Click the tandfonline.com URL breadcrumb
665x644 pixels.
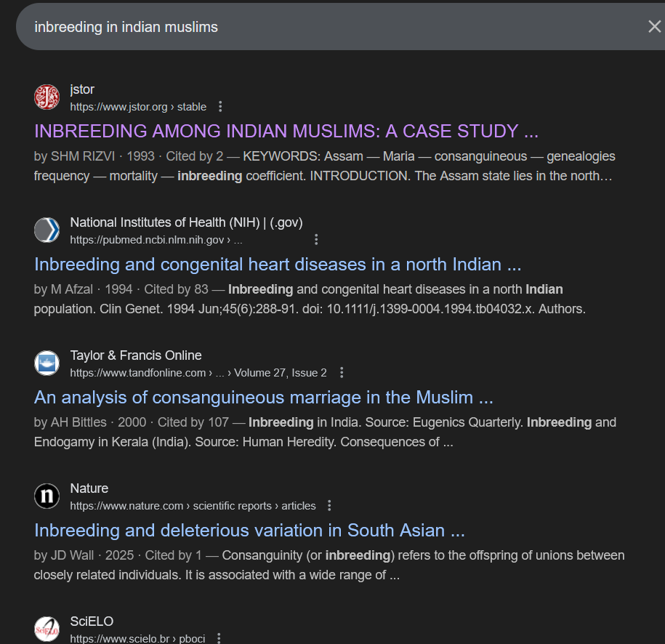tap(198, 373)
